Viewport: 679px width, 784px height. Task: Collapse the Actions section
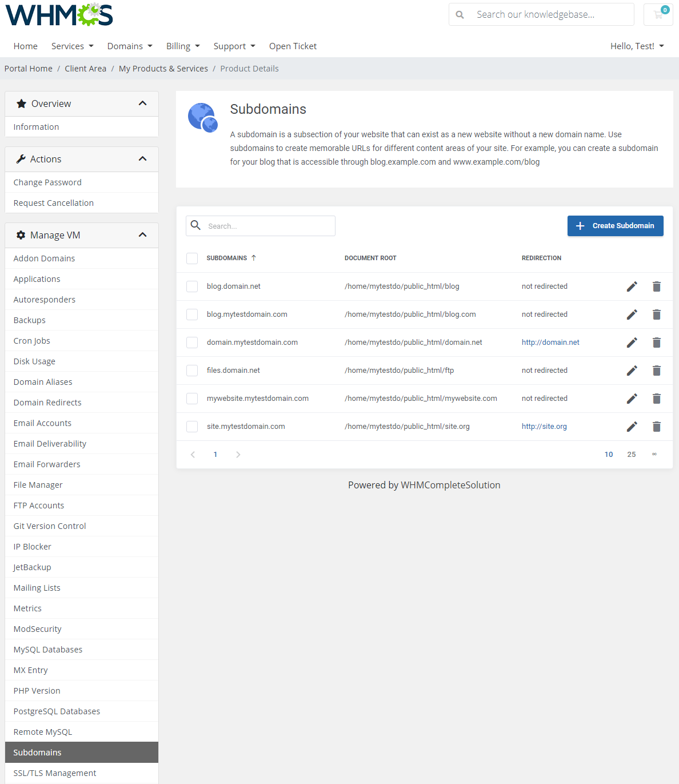[x=142, y=158]
